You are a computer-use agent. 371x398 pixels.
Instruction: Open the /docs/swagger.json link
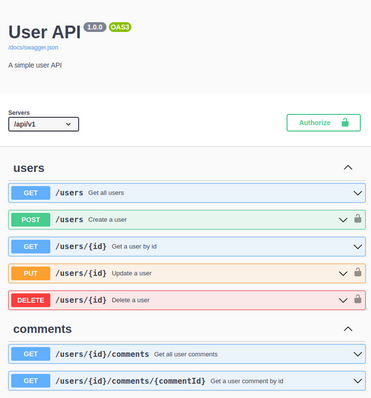[33, 47]
